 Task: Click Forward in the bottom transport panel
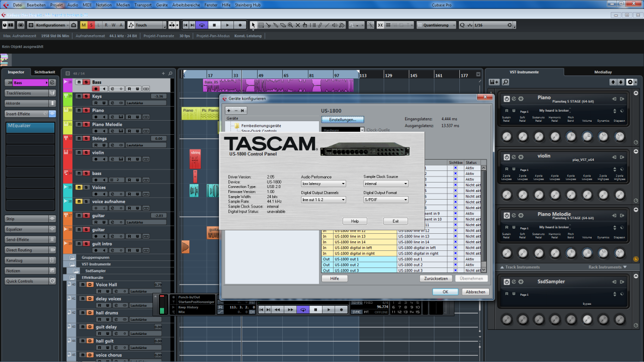coord(290,310)
